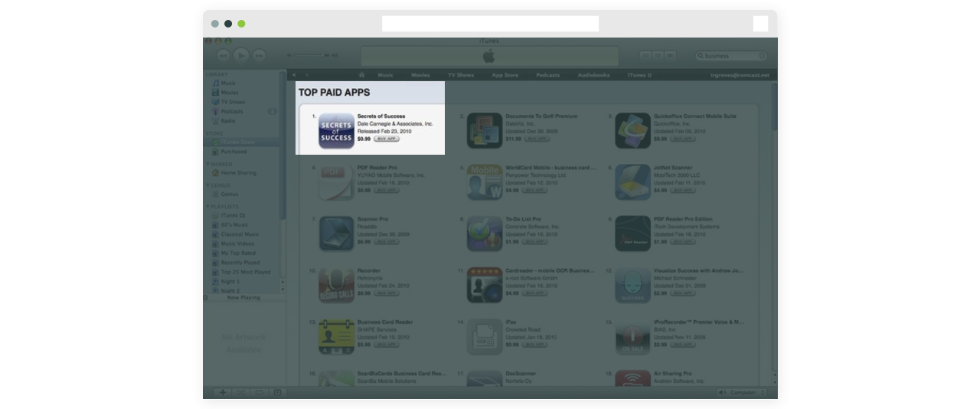Open the Business Card Reader app icon
The width and height of the screenshot is (980, 409).
[x=336, y=336]
